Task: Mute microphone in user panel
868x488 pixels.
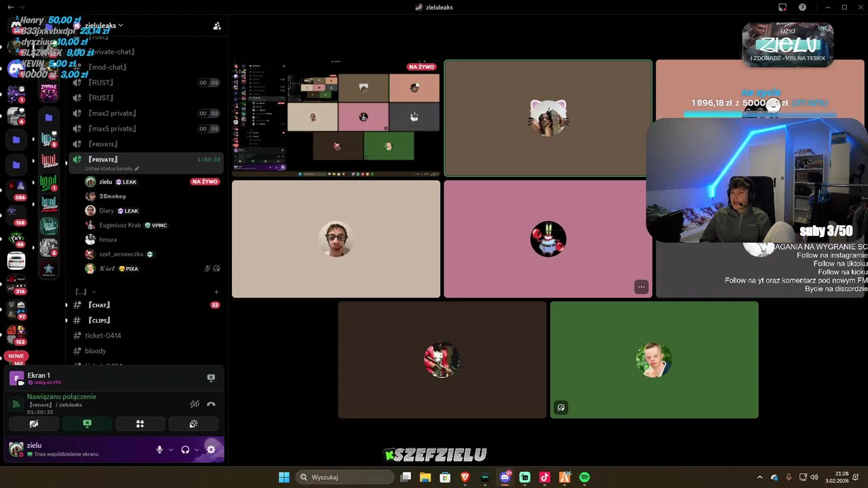Action: (x=160, y=449)
